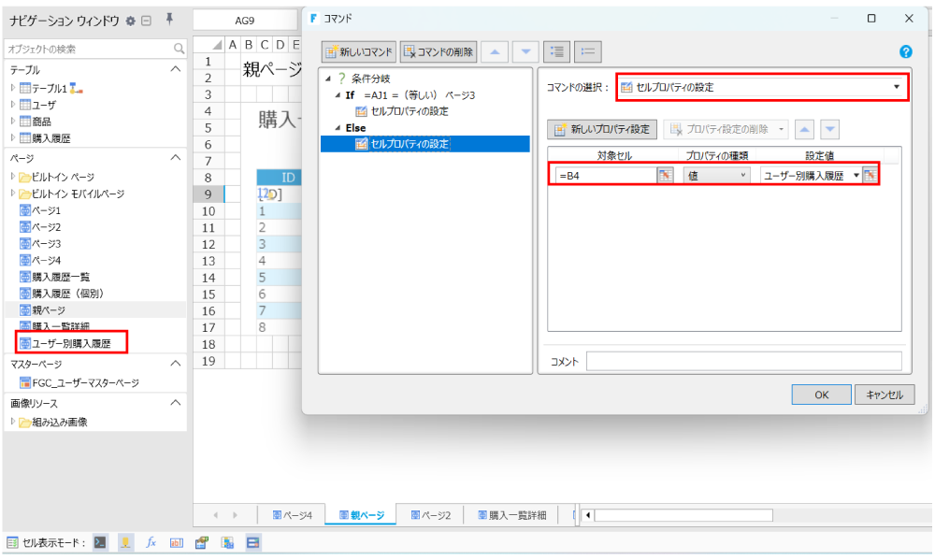Toggle the last cell display mode icon

click(252, 543)
